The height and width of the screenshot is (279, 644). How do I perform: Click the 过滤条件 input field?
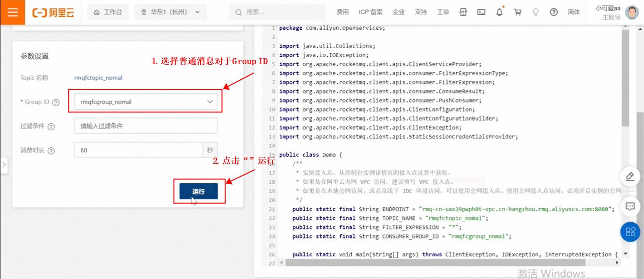pyautogui.click(x=146, y=126)
